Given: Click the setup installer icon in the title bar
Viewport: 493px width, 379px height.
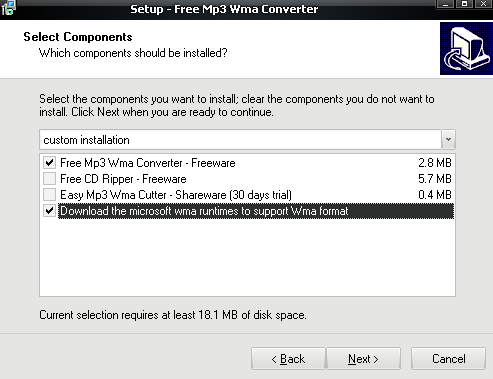Looking at the screenshot, I should pyautogui.click(x=8, y=8).
